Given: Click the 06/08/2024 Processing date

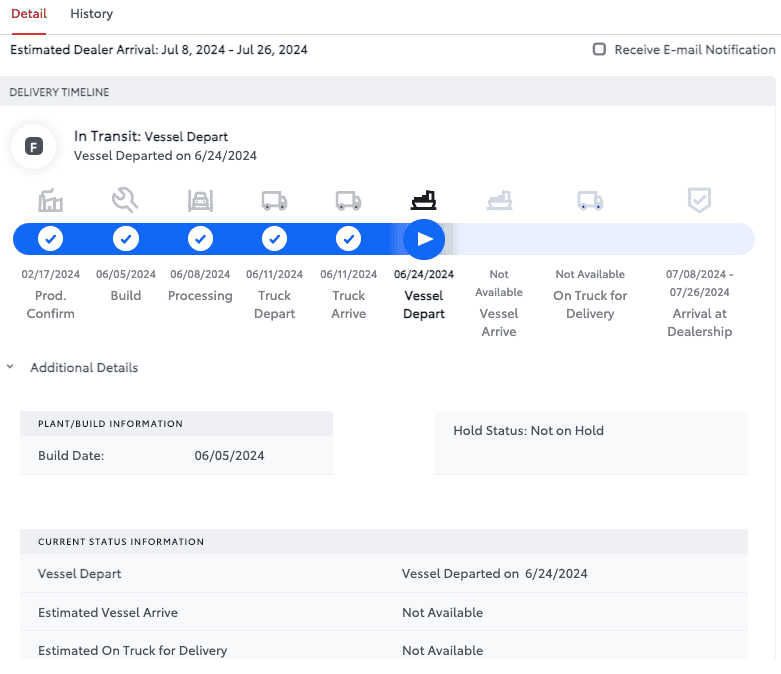Looking at the screenshot, I should [x=200, y=274].
